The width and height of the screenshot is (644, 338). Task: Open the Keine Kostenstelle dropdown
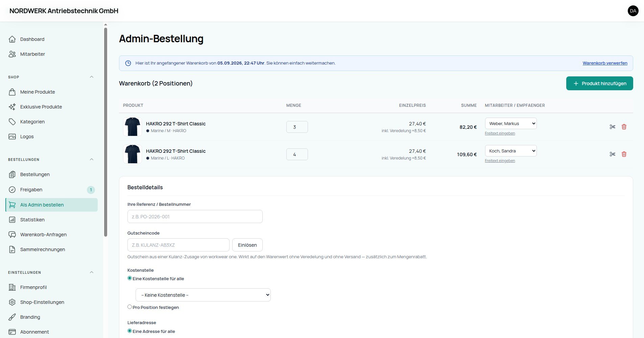point(203,295)
